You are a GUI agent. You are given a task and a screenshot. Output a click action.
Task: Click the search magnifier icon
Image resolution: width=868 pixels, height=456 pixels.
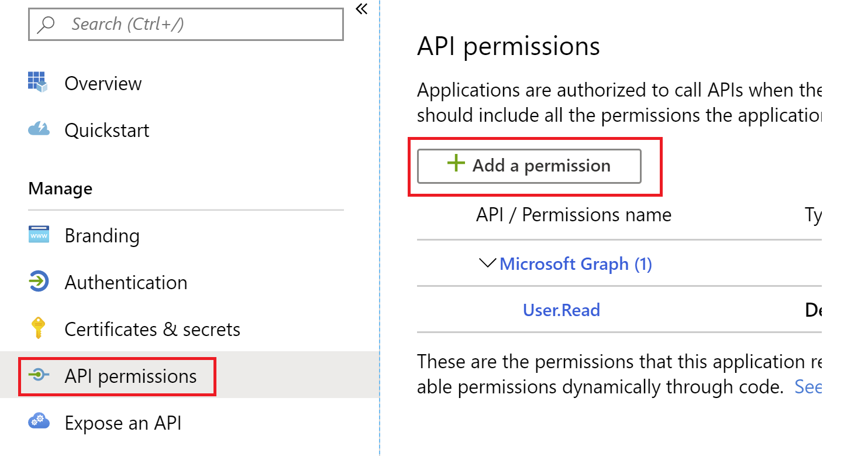[x=47, y=24]
